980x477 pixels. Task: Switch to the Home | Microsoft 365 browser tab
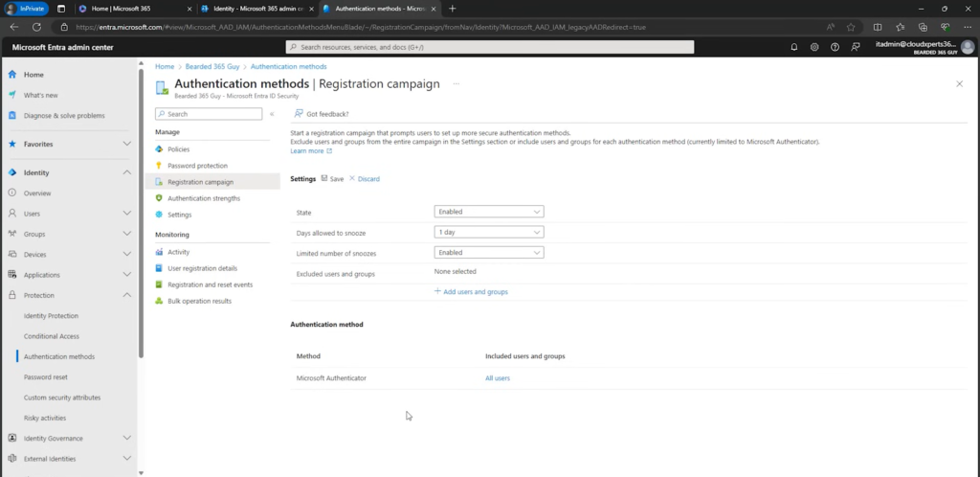pos(134,9)
